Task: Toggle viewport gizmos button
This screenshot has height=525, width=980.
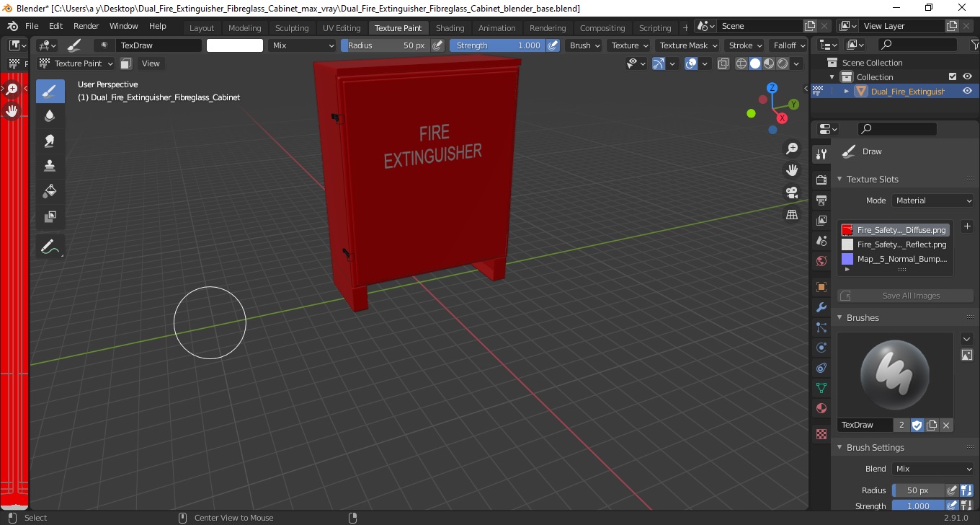Action: tap(658, 63)
